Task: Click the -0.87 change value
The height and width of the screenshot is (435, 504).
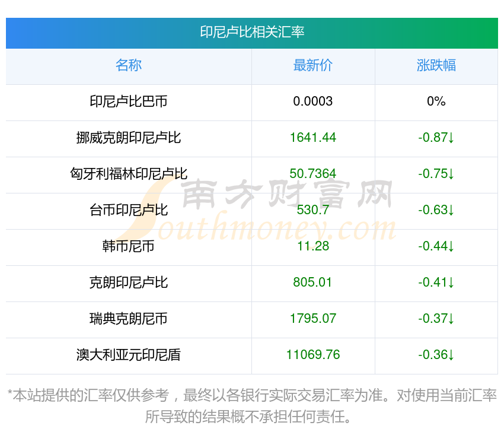Action: [x=436, y=138]
